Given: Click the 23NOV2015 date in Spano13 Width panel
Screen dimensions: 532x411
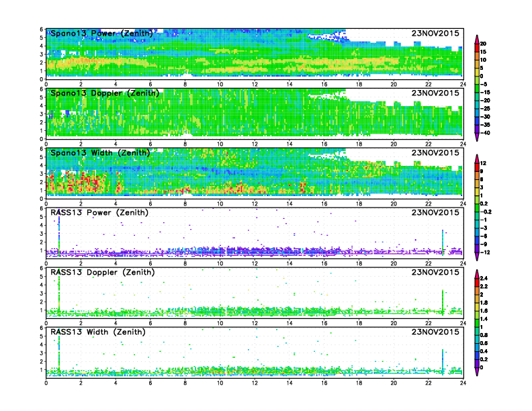Looking at the screenshot, I should [x=435, y=152].
